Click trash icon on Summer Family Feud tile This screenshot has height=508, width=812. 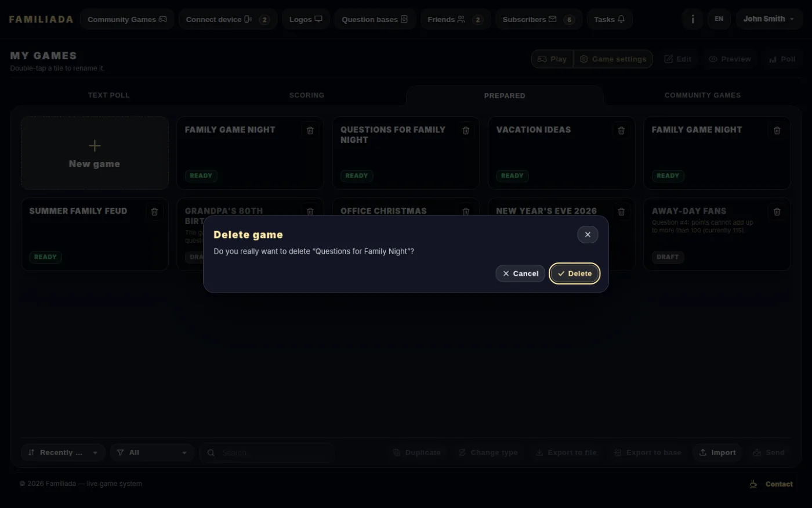(154, 212)
